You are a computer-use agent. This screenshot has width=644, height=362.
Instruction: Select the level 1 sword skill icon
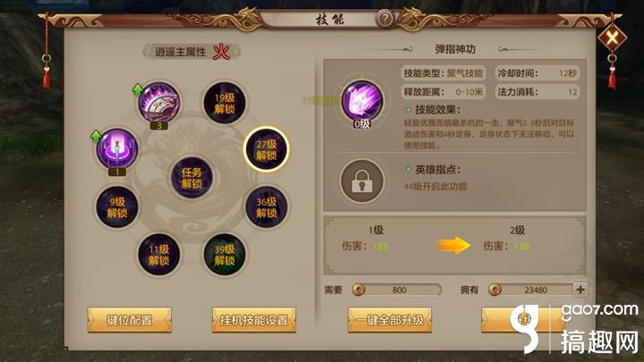pyautogui.click(x=116, y=149)
